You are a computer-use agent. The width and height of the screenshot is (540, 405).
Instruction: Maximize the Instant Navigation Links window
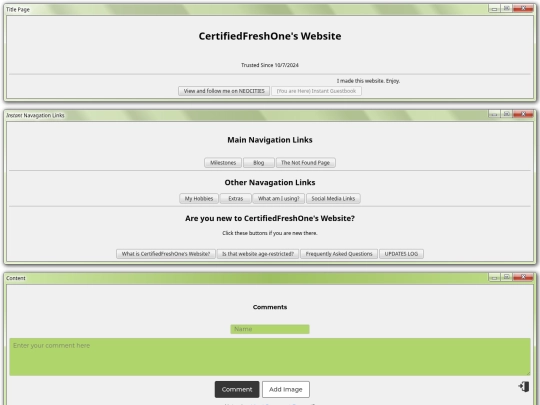pyautogui.click(x=506, y=114)
